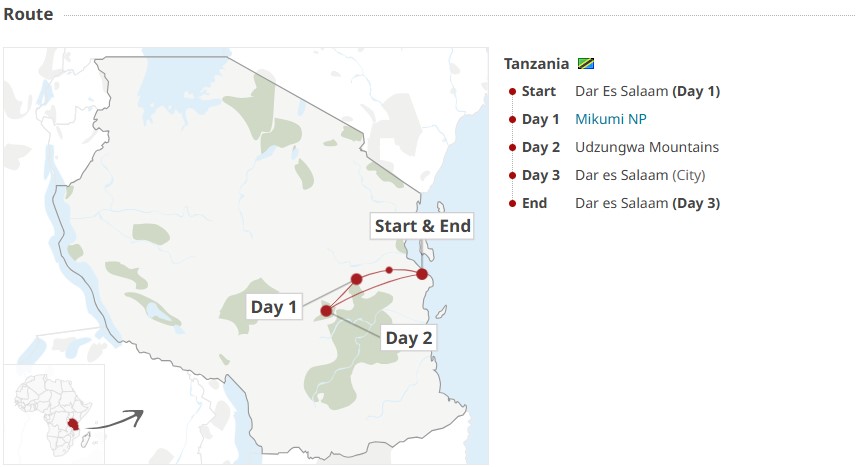This screenshot has height=467, width=862.
Task: Click the Start & End map label
Action: coord(422,226)
